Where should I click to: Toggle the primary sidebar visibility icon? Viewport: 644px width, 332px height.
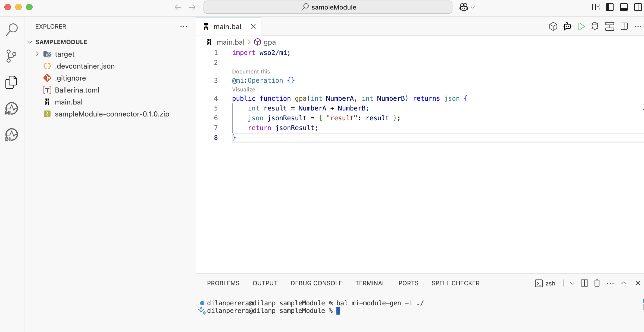pyautogui.click(x=610, y=7)
